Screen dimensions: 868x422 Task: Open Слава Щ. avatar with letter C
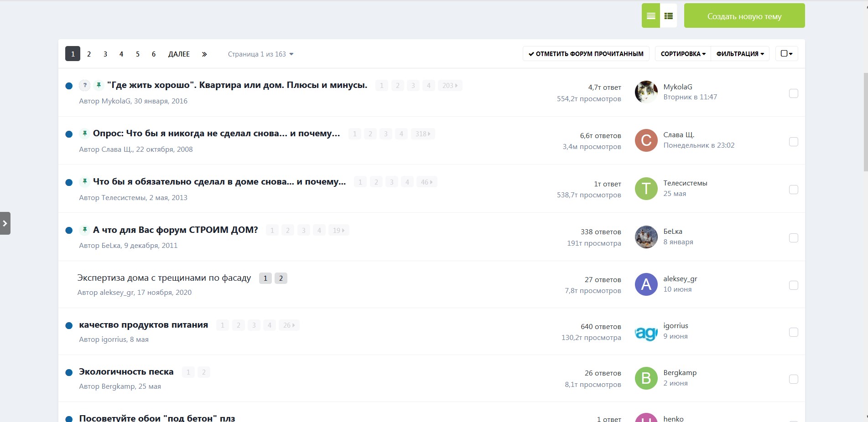(x=646, y=140)
